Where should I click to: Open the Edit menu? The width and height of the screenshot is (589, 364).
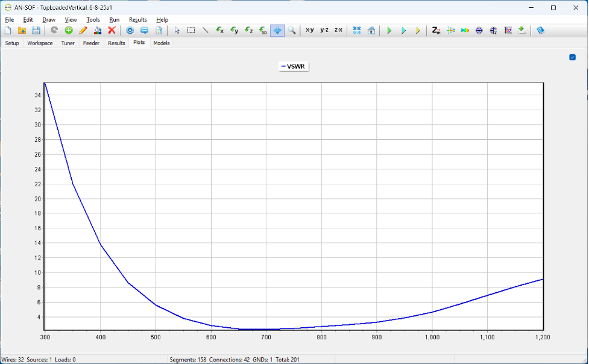pos(28,19)
